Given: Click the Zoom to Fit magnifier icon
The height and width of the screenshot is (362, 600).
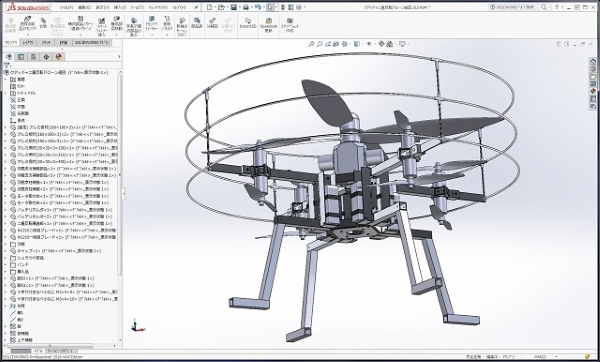Looking at the screenshot, I should [311, 44].
